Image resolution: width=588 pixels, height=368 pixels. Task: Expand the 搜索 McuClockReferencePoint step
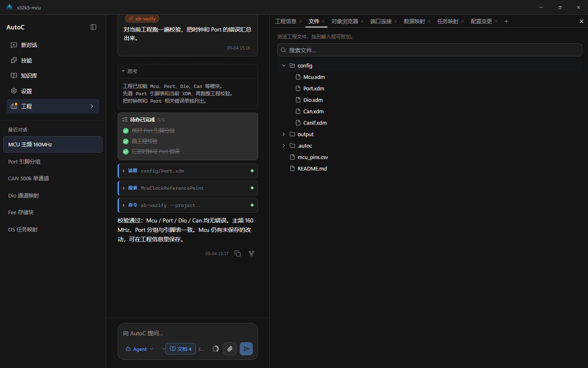tap(188, 188)
